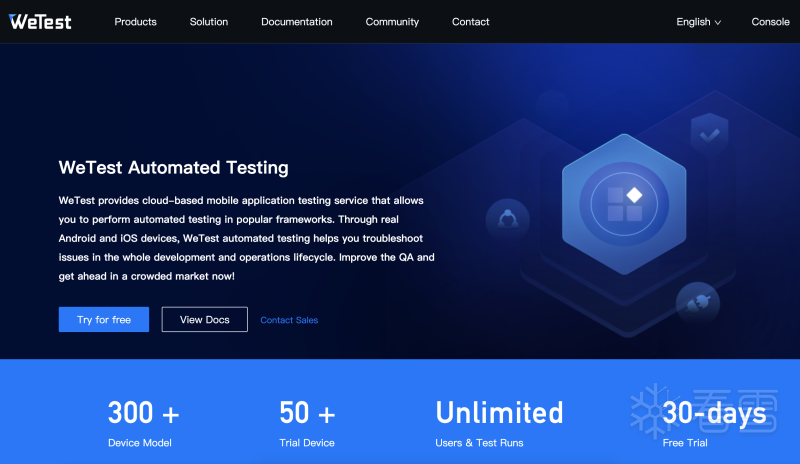Click the WeTest Automated Testing heading
The height and width of the screenshot is (464, 800).
click(x=173, y=167)
